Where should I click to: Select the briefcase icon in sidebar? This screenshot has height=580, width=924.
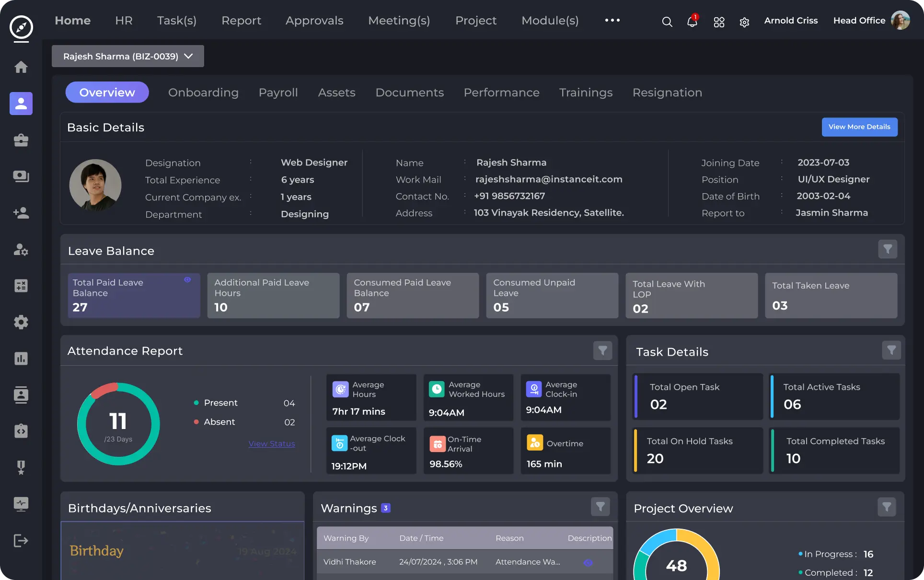[x=21, y=140]
